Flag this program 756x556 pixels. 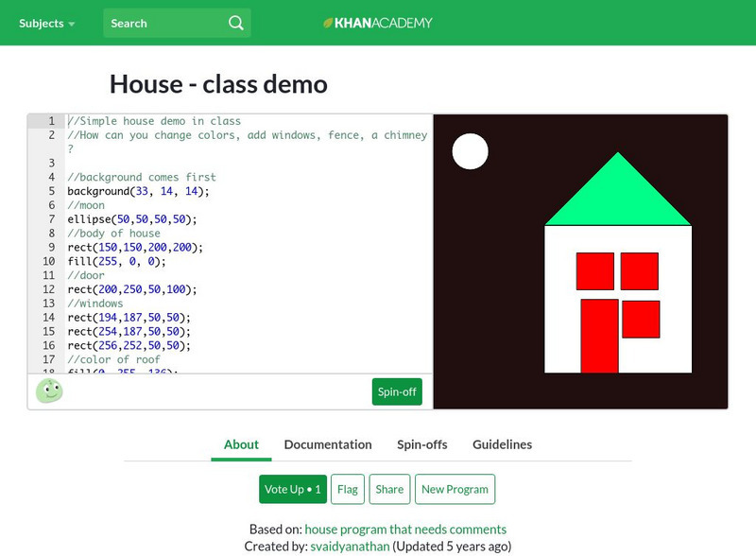(x=348, y=490)
